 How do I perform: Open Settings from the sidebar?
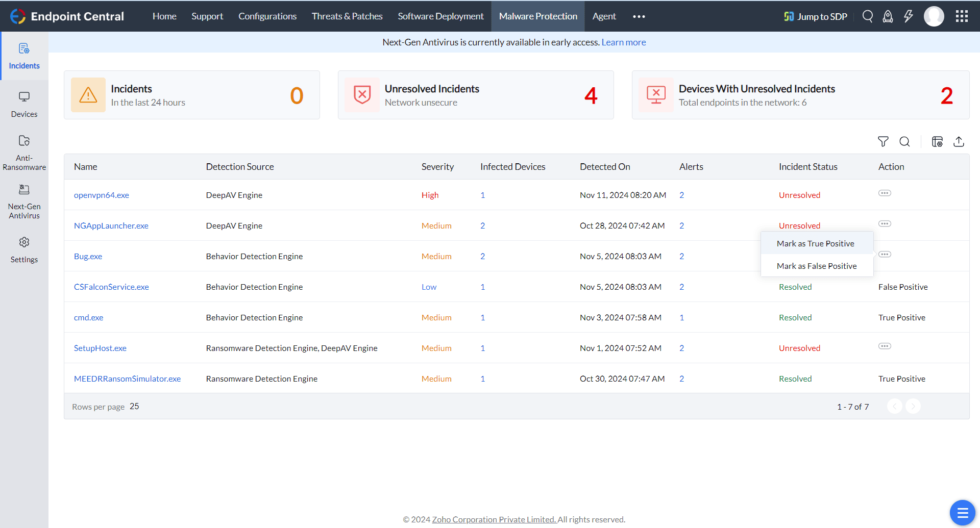coord(24,249)
